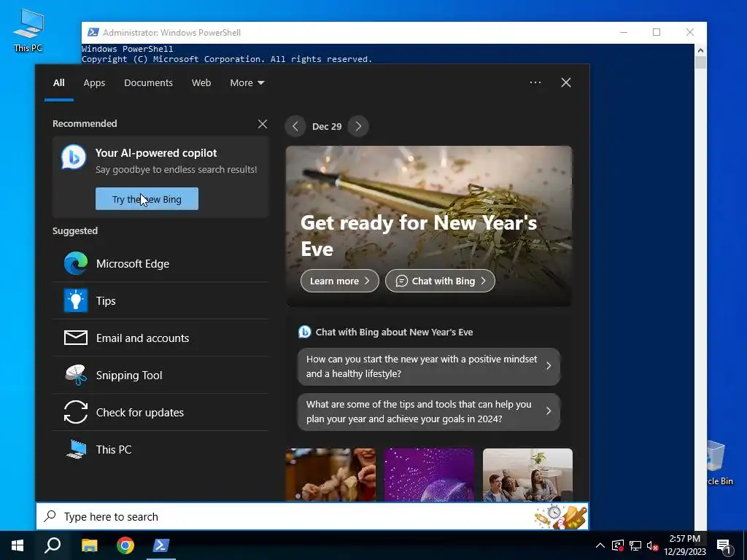The image size is (747, 560).
Task: Click the Chat with Bing button
Action: (440, 281)
